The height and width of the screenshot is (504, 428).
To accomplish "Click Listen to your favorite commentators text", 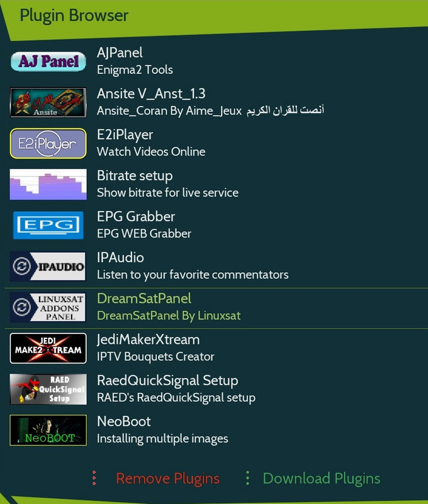I will (193, 275).
